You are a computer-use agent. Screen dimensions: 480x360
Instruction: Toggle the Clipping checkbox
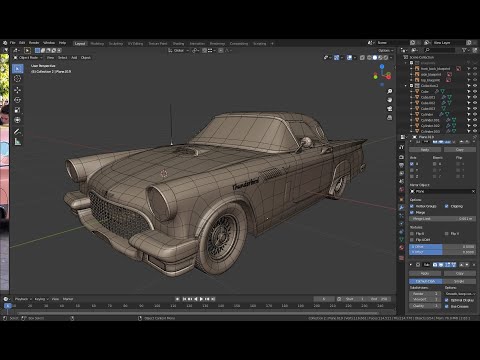coord(447,206)
